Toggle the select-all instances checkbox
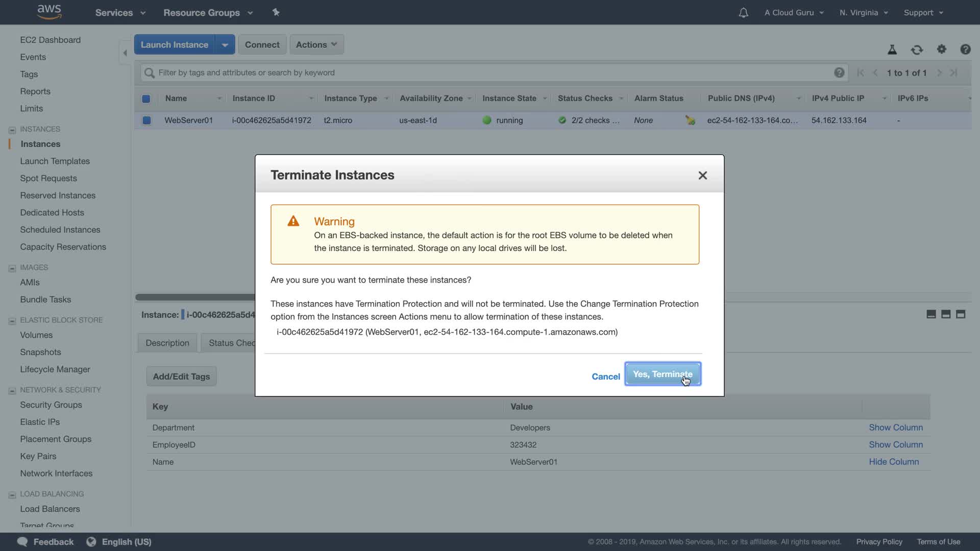The height and width of the screenshot is (551, 980). coord(146,98)
